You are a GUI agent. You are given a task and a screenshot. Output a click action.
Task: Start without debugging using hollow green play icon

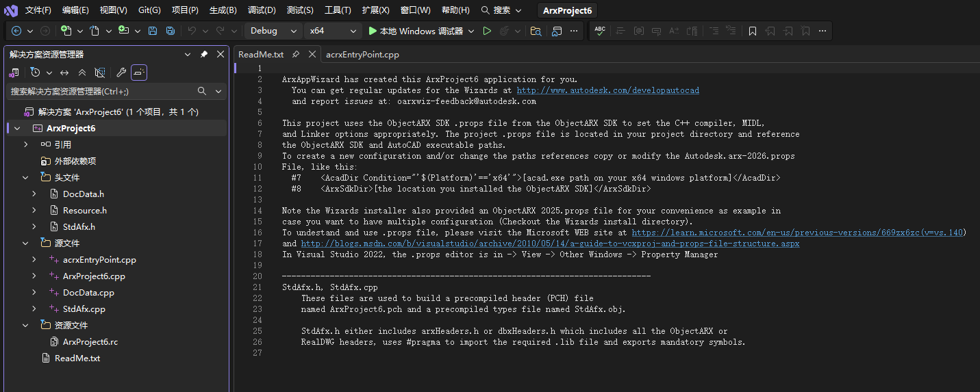[x=487, y=31]
